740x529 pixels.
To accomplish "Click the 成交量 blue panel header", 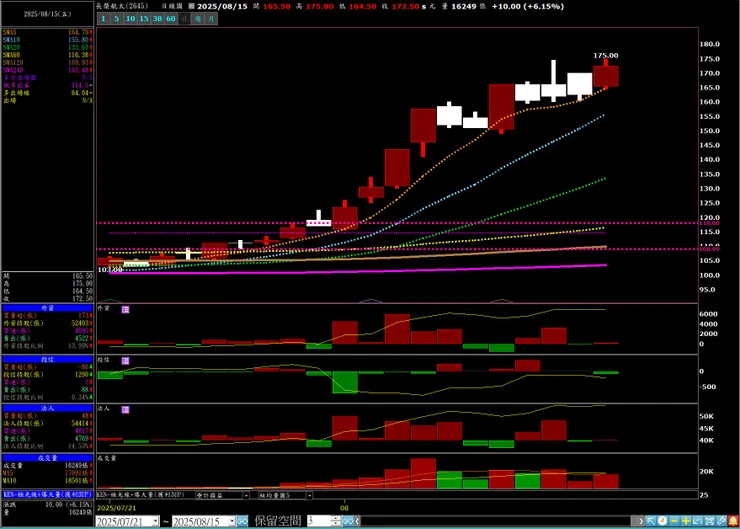I will pyautogui.click(x=48, y=458).
